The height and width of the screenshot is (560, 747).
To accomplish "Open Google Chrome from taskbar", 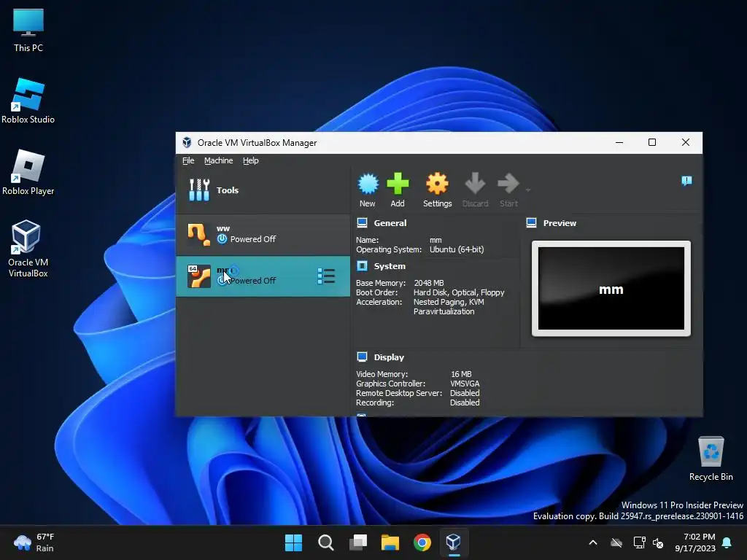I will (x=422, y=542).
